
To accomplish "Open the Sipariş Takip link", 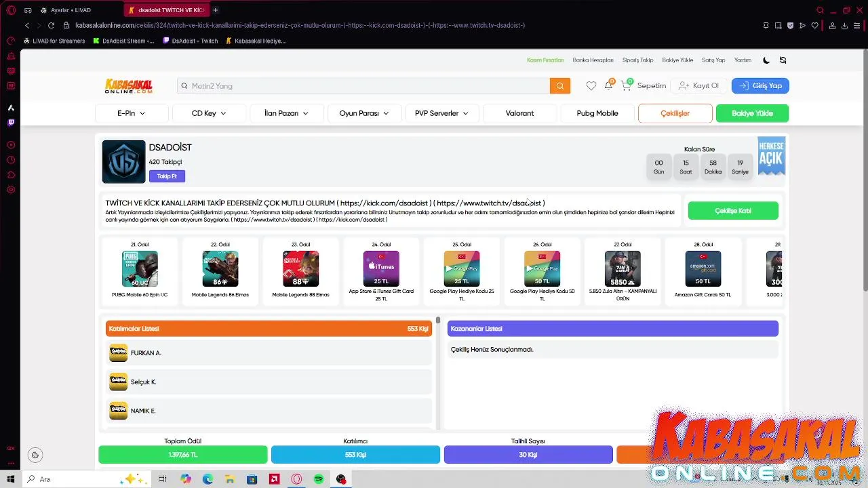I will [x=637, y=60].
